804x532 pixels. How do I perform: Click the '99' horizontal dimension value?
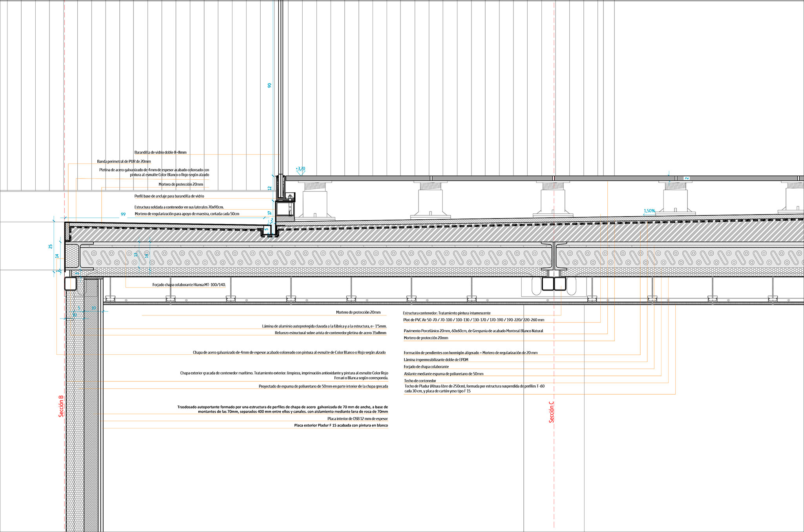pyautogui.click(x=123, y=214)
